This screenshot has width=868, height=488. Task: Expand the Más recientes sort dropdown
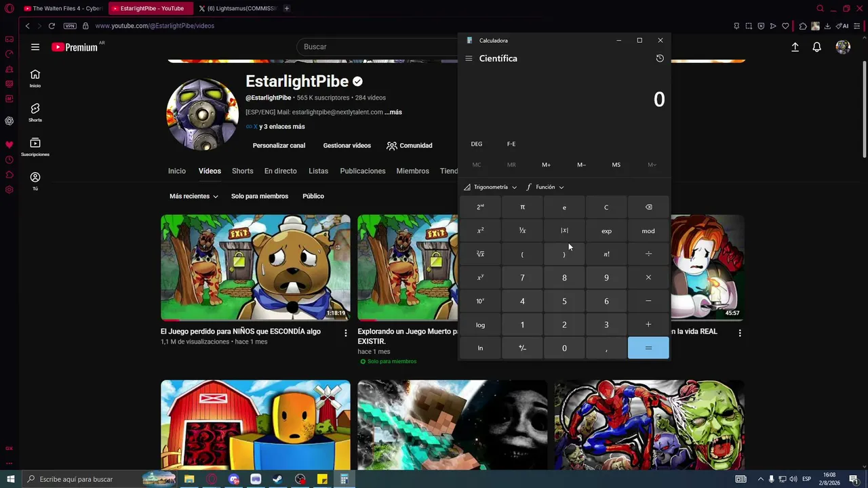(194, 196)
